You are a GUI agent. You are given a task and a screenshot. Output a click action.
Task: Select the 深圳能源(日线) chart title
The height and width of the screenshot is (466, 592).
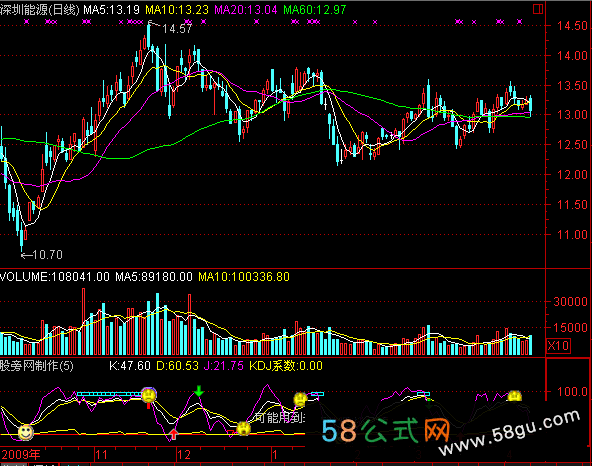coord(40,9)
